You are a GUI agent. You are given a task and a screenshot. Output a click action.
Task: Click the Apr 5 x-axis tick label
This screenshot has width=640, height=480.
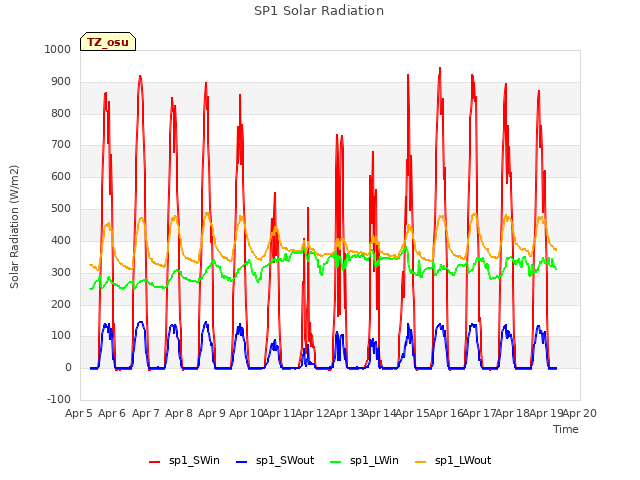click(x=78, y=413)
